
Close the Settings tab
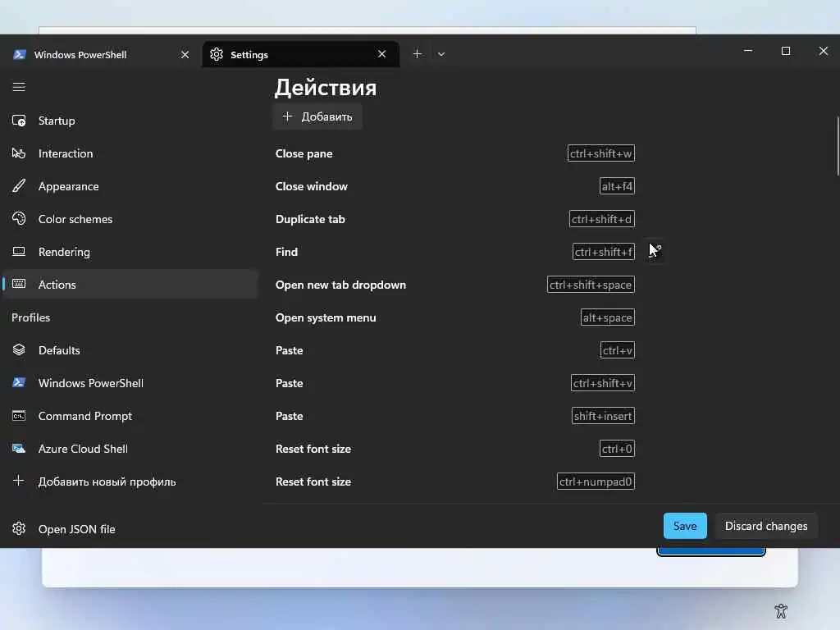382,54
